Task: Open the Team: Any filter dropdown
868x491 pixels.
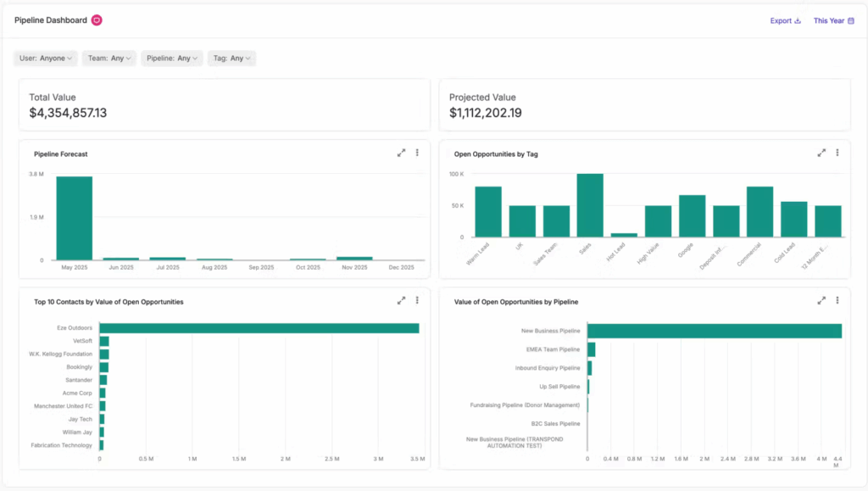Action: tap(109, 59)
